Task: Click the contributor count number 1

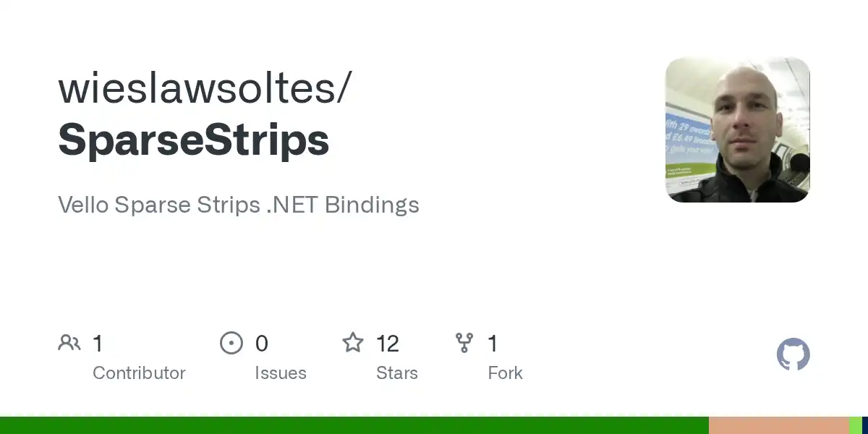Action: point(98,344)
